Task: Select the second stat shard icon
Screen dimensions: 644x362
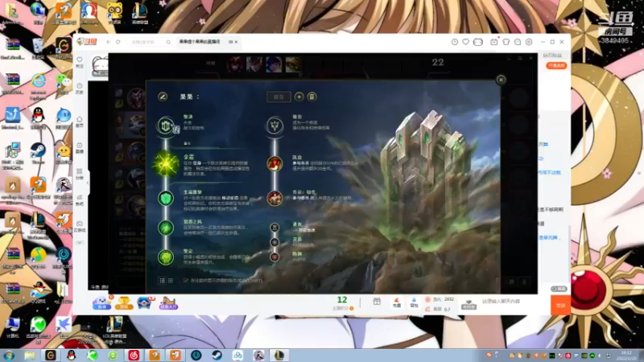Action: [x=275, y=242]
